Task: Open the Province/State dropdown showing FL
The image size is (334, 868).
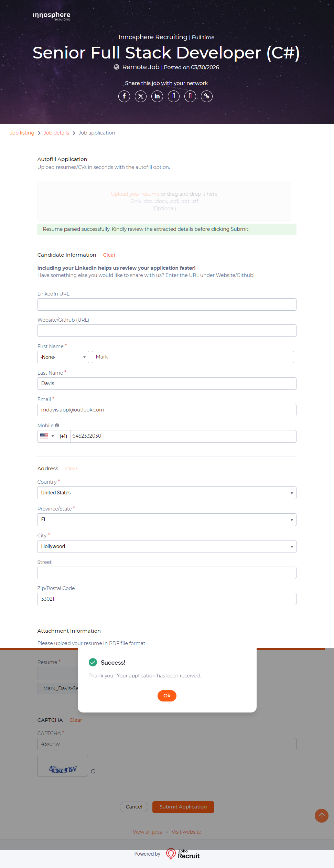Action: pyautogui.click(x=167, y=520)
